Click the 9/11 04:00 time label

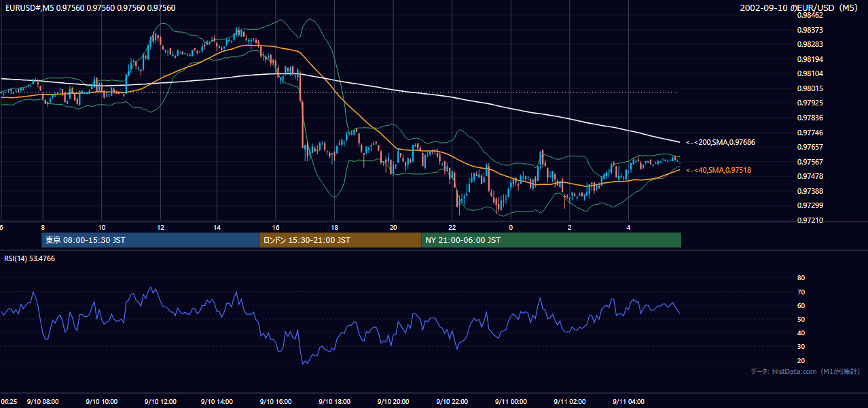(x=628, y=401)
